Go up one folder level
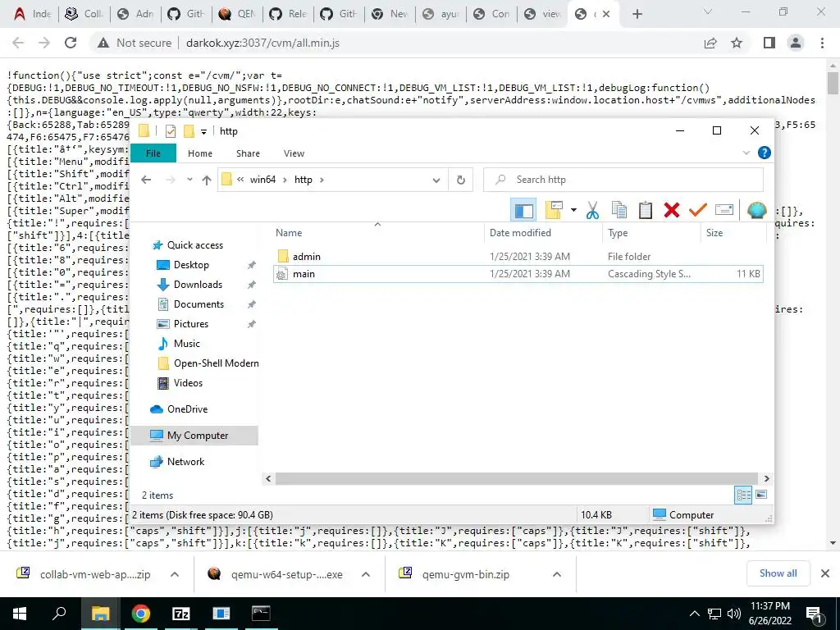840x630 pixels. pyautogui.click(x=207, y=180)
